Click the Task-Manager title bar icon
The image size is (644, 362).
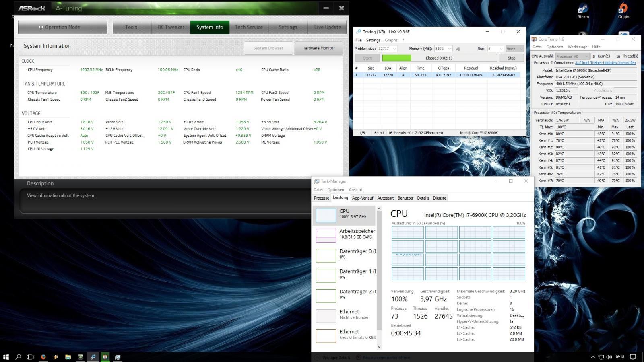click(x=317, y=181)
